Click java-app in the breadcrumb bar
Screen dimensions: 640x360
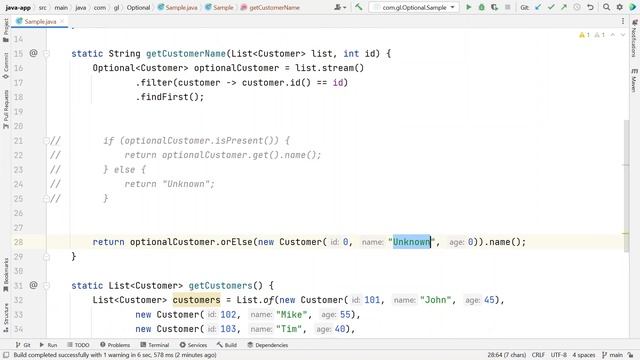click(x=18, y=7)
